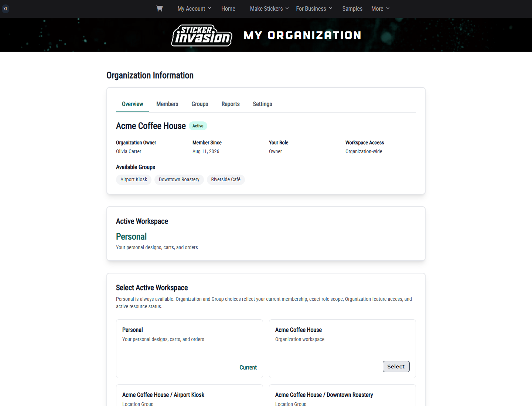532x406 pixels.
Task: Click the Airport Kiosk group chip
Action: 134,180
